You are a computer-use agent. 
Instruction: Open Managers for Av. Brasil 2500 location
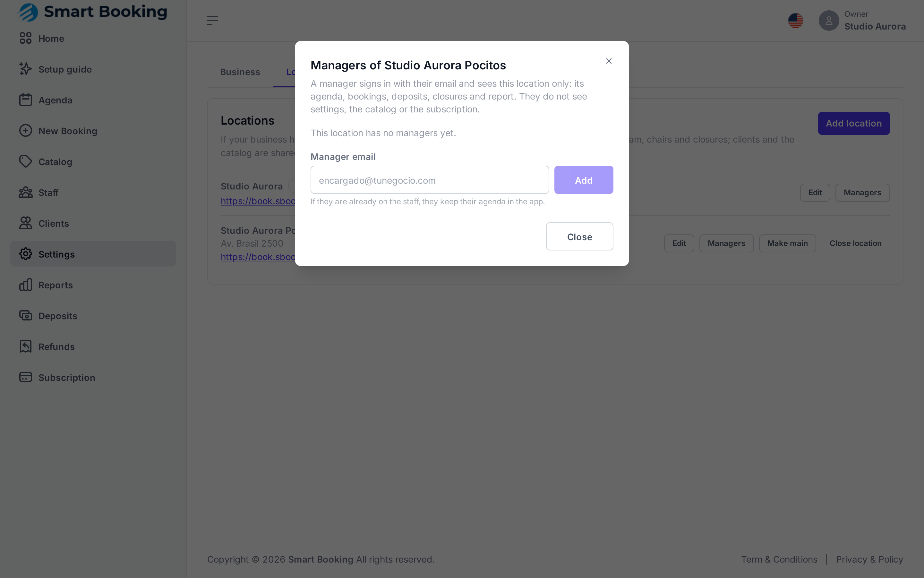tap(726, 243)
